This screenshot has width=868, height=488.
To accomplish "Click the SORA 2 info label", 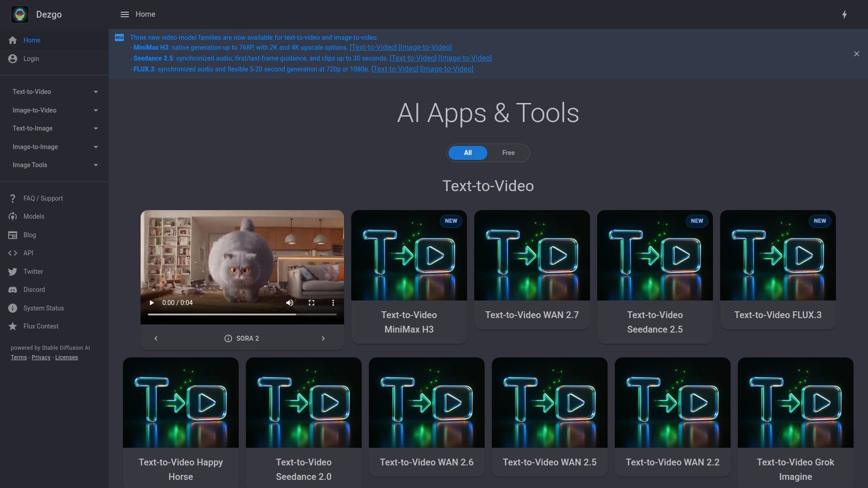I will pyautogui.click(x=242, y=338).
